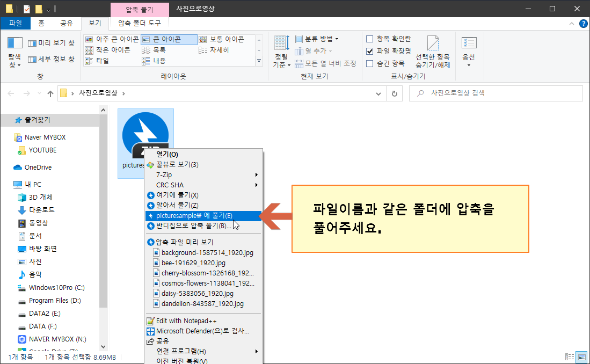Choose 공유 in context menu

(x=203, y=341)
